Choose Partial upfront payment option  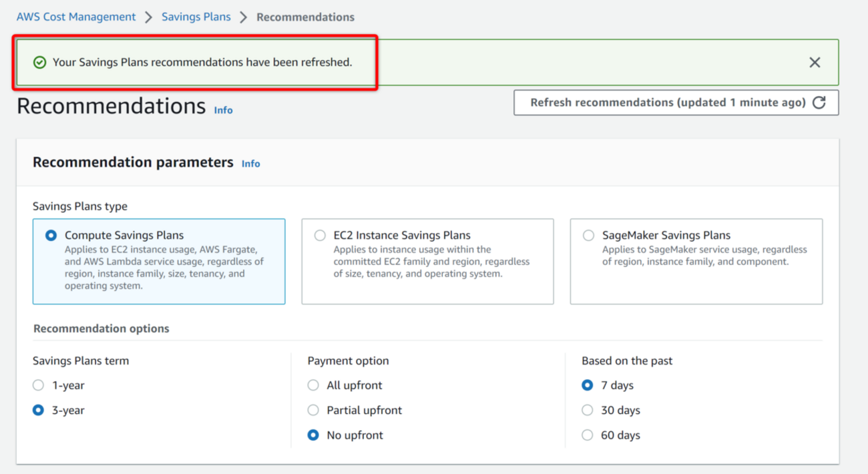(x=313, y=410)
